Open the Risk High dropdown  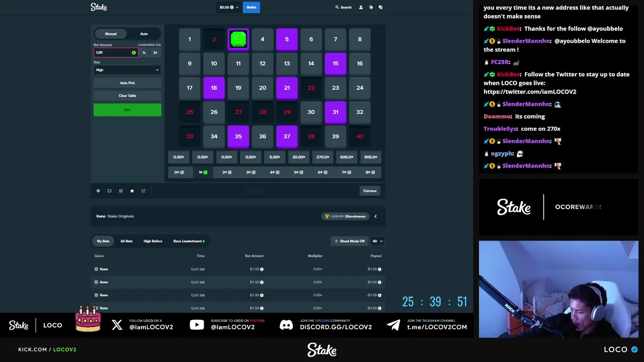point(127,70)
